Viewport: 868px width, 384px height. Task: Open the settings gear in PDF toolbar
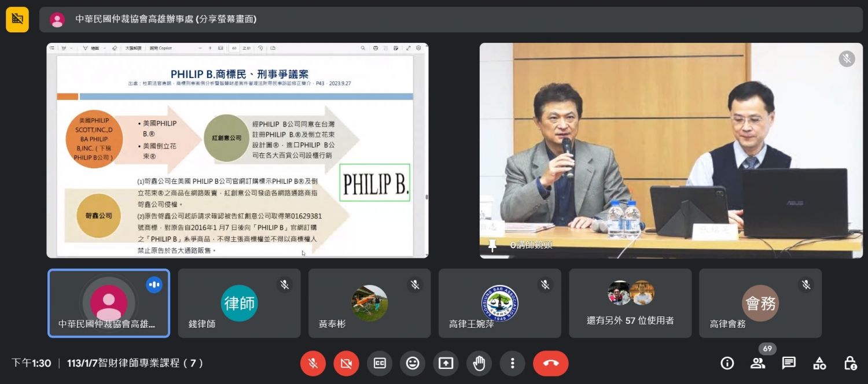(x=418, y=48)
